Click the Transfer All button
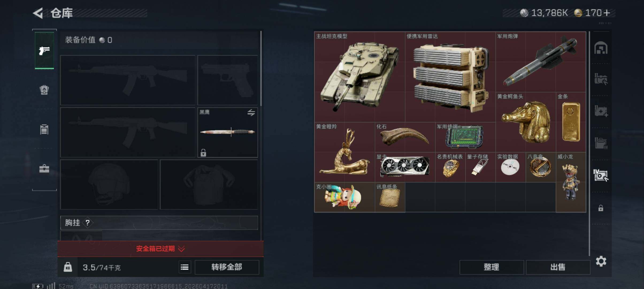644x289 pixels. (227, 267)
